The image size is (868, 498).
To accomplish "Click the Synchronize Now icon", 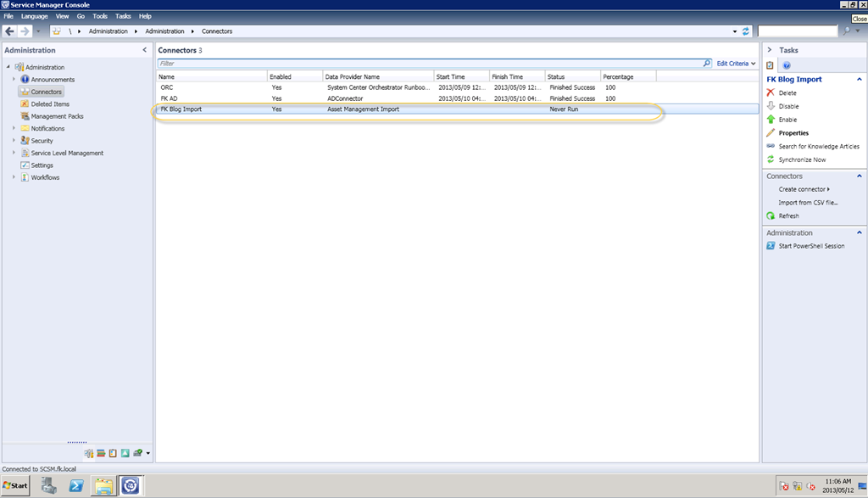I will (x=771, y=159).
